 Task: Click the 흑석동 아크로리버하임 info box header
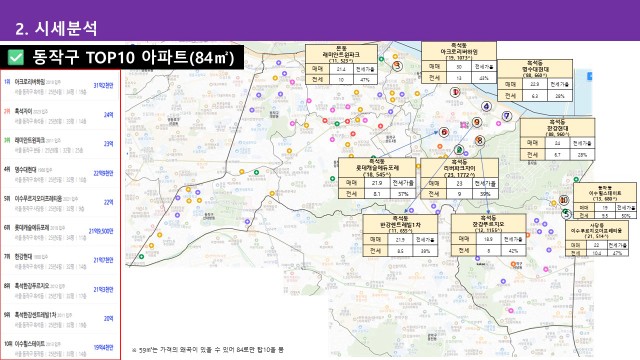point(459,51)
